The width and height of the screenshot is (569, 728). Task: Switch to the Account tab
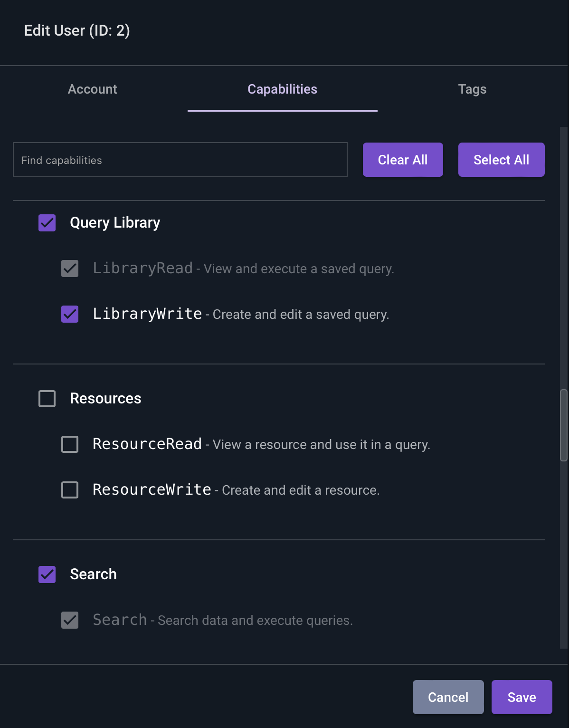[x=93, y=89]
